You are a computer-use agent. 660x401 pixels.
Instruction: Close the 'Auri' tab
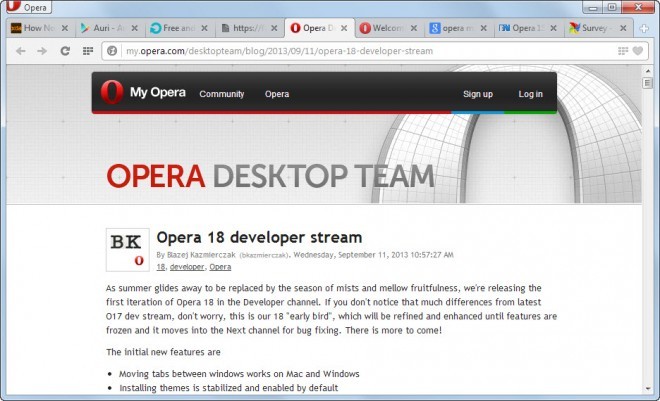135,28
